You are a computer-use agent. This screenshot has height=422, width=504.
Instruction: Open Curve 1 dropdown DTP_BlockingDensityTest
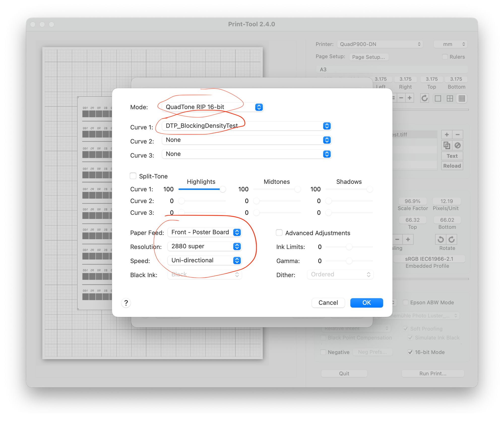click(247, 126)
